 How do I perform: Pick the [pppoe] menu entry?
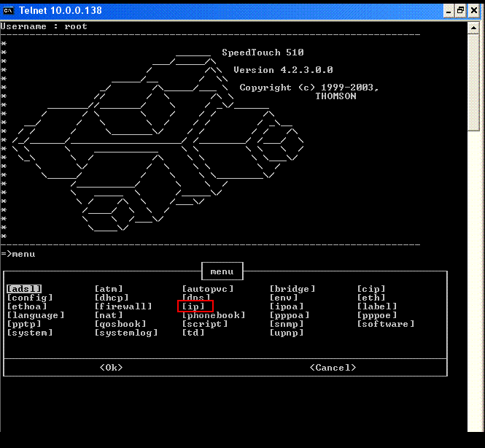tap(377, 315)
